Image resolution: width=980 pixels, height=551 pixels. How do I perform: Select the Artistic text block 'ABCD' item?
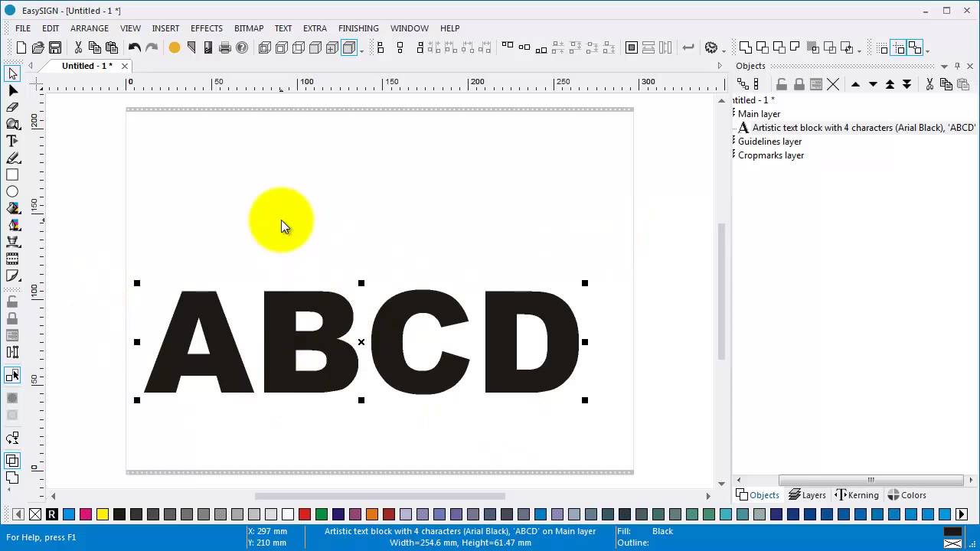click(x=857, y=128)
